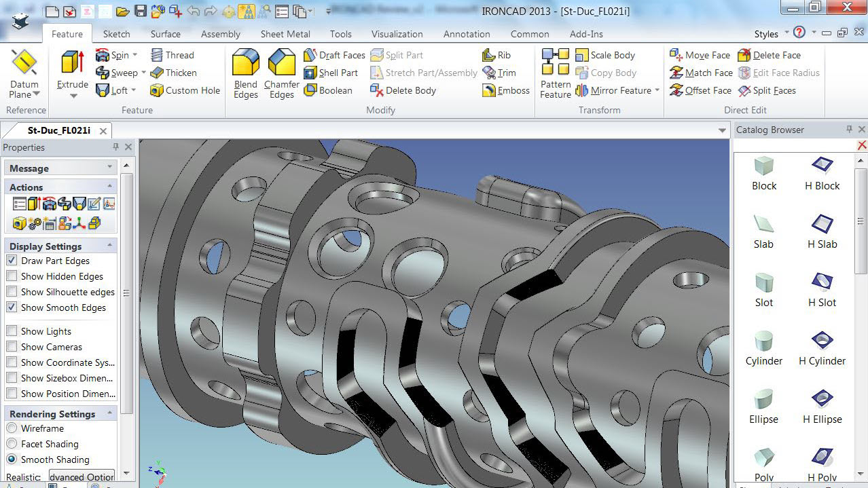Activate the Blend Edges tool

click(x=245, y=73)
